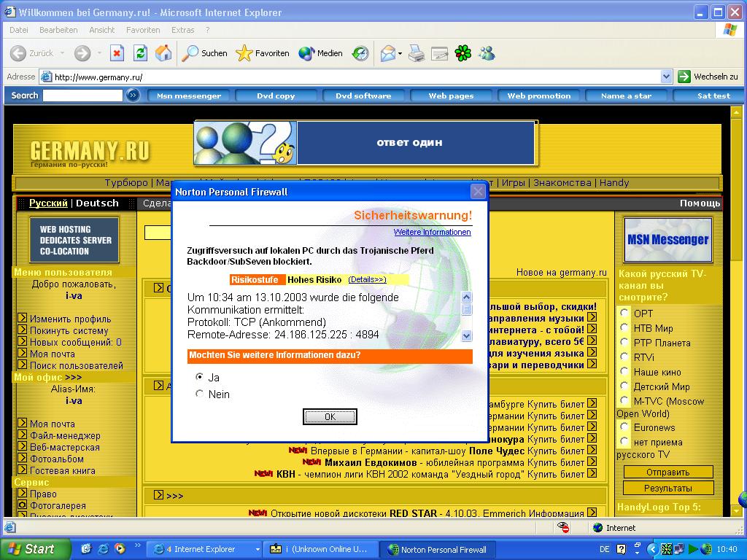Select the Детский Мир poll option
This screenshot has height=560, width=747.
pyautogui.click(x=624, y=386)
